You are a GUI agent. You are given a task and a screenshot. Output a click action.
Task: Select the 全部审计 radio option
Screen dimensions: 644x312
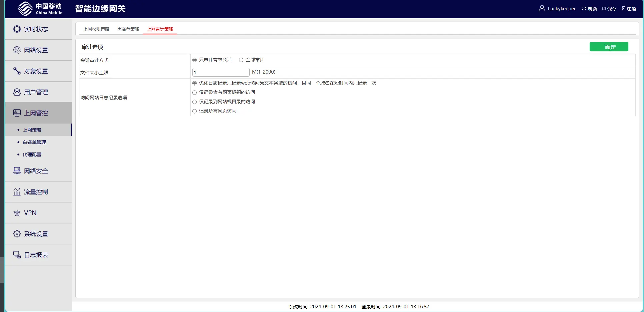(241, 60)
